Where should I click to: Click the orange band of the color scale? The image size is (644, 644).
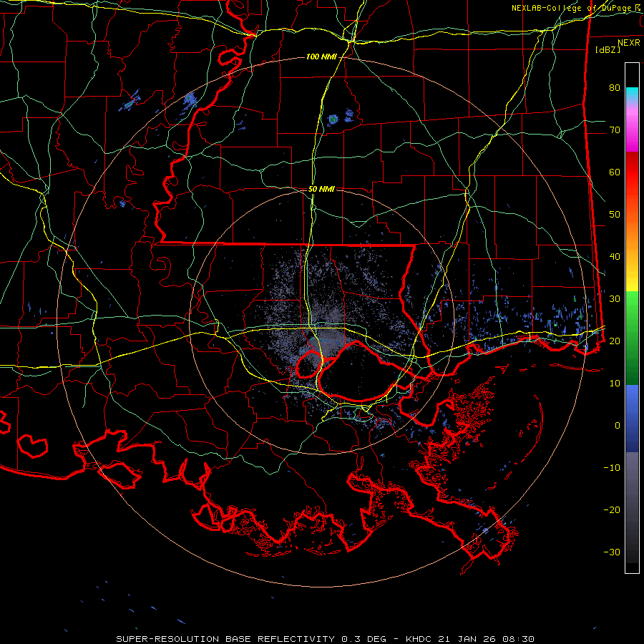(x=632, y=234)
